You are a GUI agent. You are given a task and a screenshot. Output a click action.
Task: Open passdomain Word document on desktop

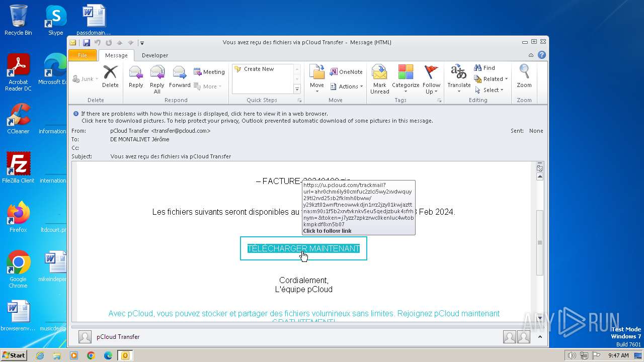[94, 20]
